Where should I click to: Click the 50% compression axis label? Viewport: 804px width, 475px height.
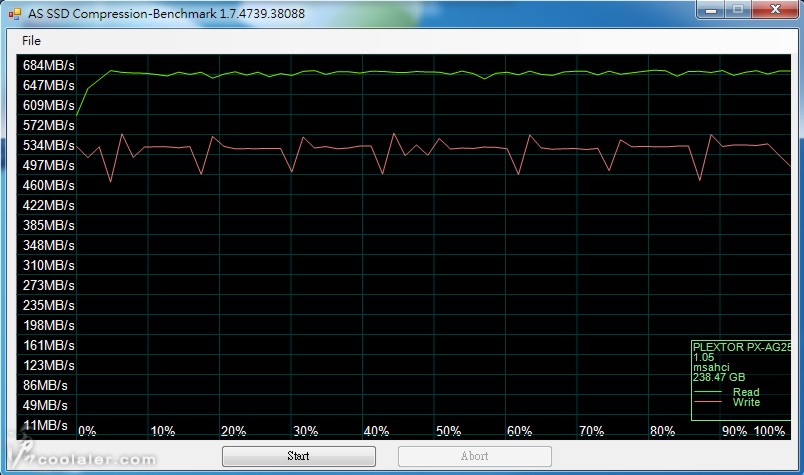pyautogui.click(x=448, y=431)
